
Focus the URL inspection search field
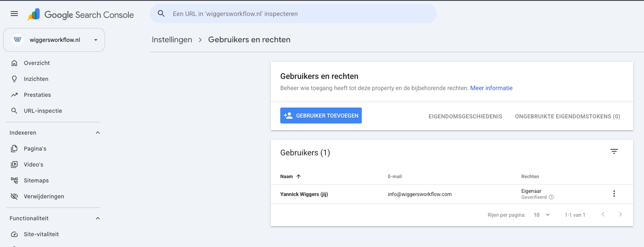pyautogui.click(x=293, y=14)
